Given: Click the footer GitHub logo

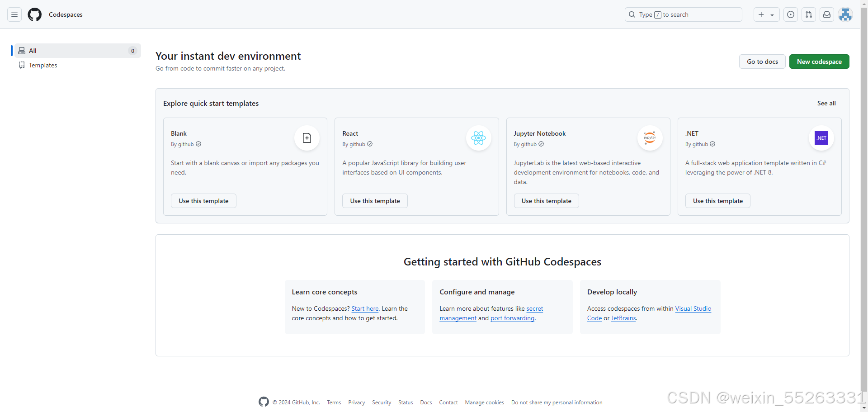Looking at the screenshot, I should 264,402.
